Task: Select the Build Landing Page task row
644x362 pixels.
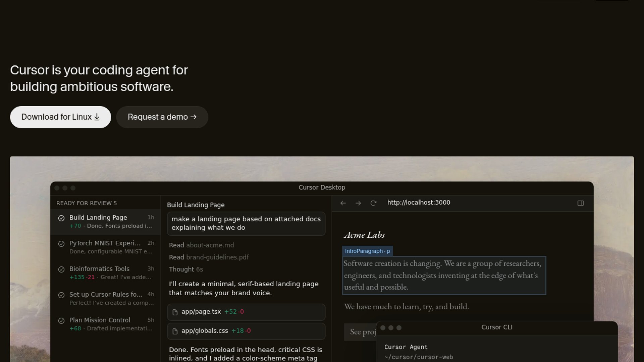Action: [106, 222]
